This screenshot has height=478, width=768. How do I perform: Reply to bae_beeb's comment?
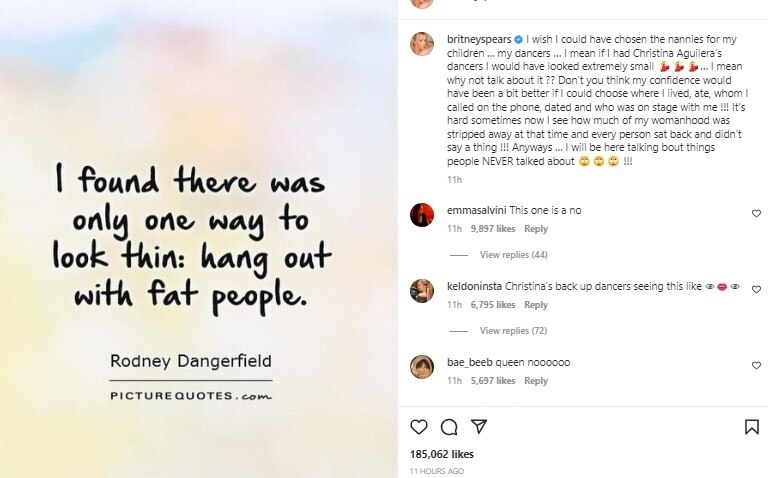pyautogui.click(x=536, y=381)
